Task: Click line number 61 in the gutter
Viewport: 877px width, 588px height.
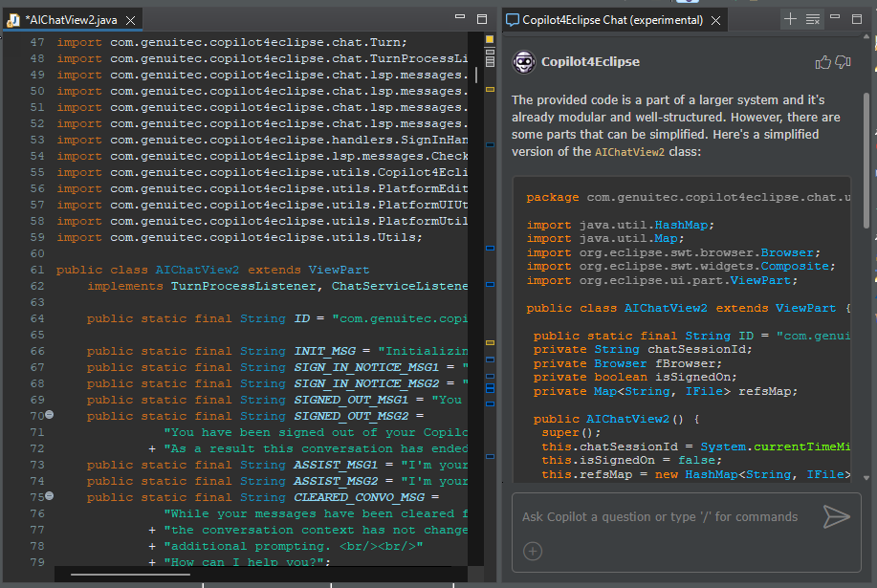Action: 37,270
